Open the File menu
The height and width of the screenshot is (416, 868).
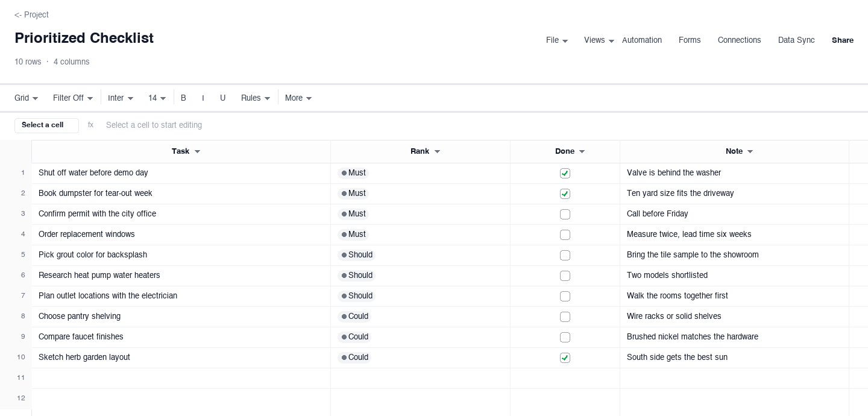(x=557, y=40)
